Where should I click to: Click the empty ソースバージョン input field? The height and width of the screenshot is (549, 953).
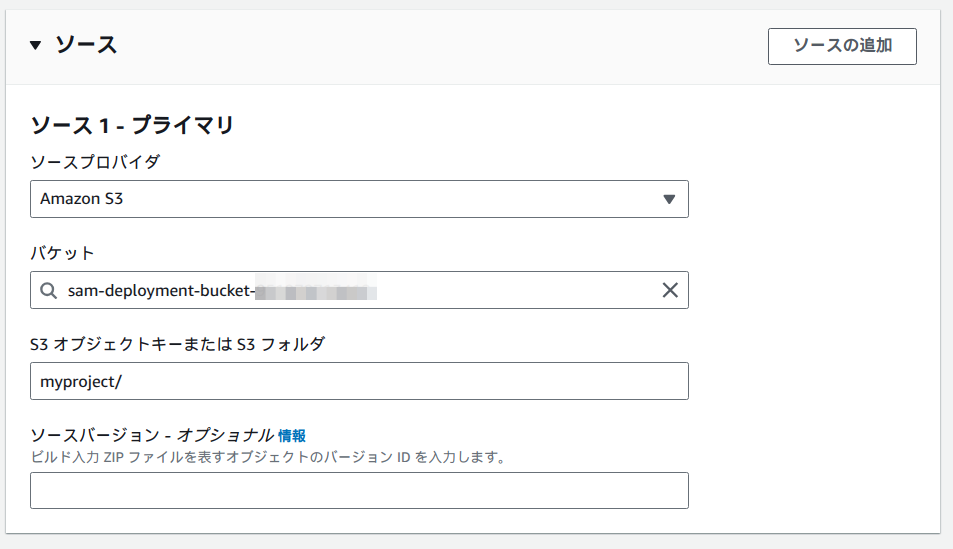pos(359,491)
